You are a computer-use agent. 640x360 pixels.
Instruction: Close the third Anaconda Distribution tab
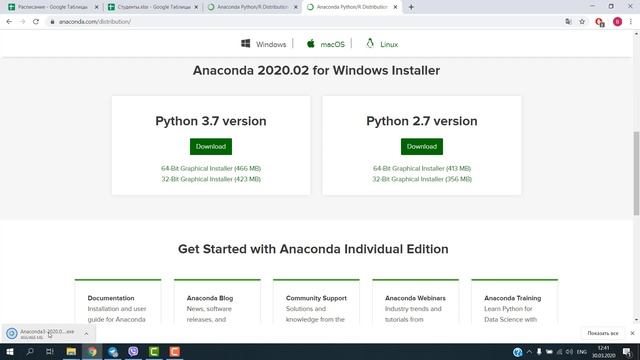296,7
